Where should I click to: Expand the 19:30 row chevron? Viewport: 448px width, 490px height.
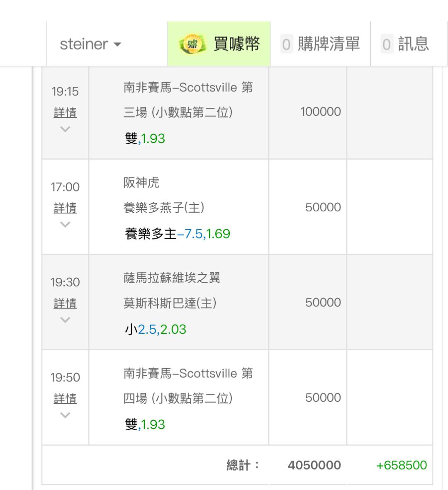pos(65,320)
